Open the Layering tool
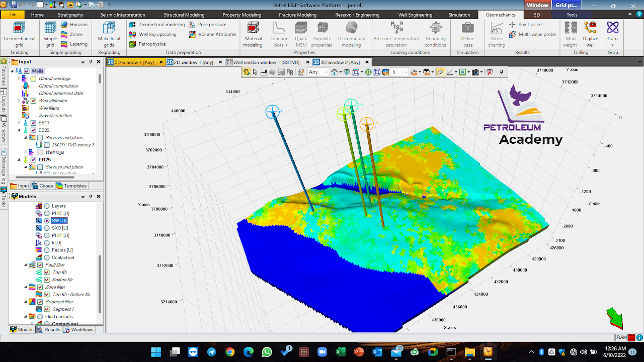Screen dimensions: 644x362 coord(74,44)
